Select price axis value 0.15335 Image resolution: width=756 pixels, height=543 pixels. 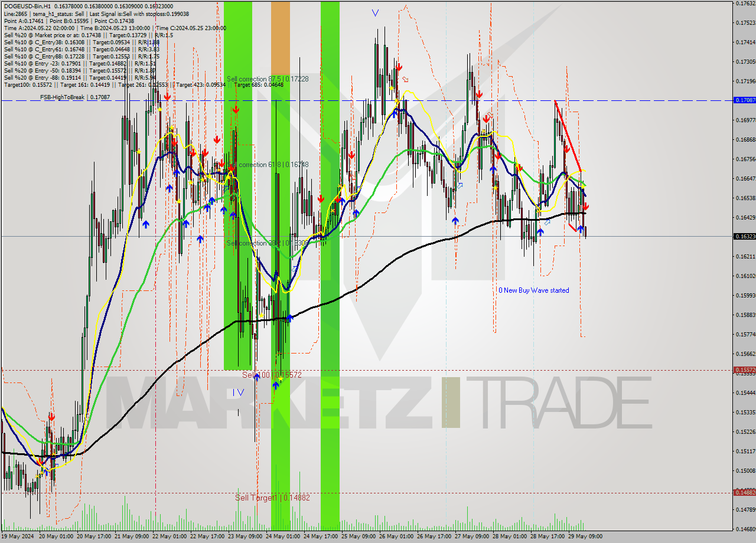click(x=745, y=413)
